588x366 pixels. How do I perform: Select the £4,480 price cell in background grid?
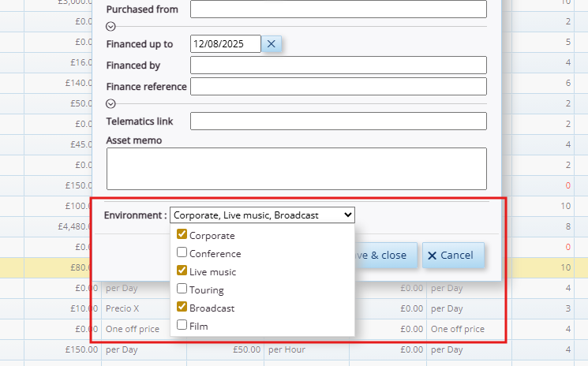tap(58, 226)
